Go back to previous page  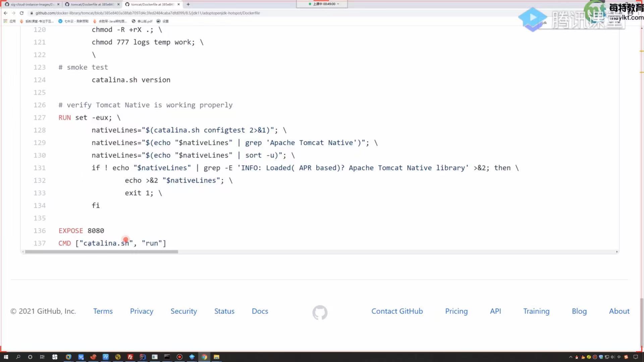pos(5,13)
